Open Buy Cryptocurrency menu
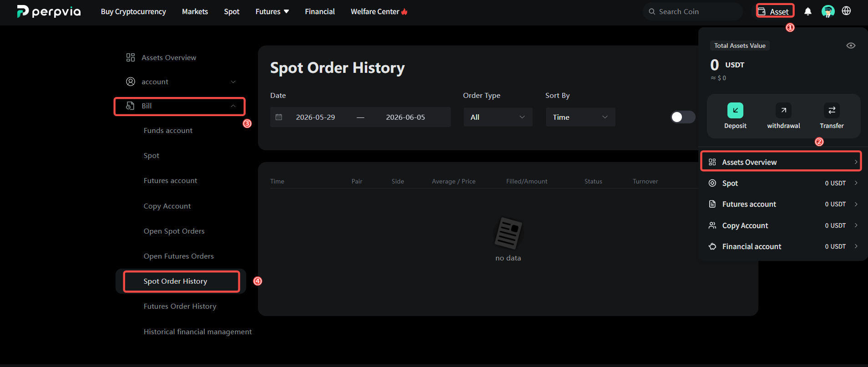Image resolution: width=868 pixels, height=367 pixels. 133,11
